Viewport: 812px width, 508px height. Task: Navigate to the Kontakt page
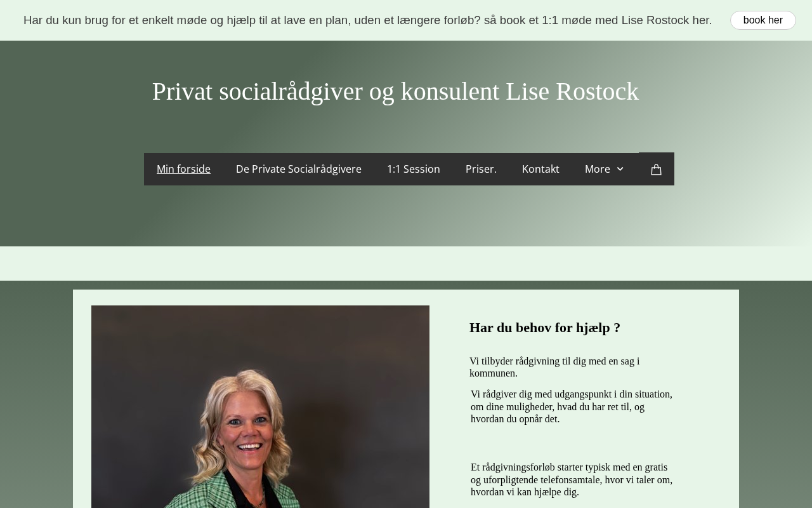tap(540, 169)
